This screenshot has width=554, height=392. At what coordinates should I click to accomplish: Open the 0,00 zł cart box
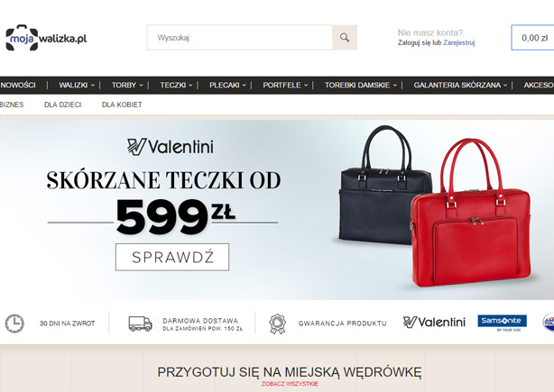click(533, 38)
